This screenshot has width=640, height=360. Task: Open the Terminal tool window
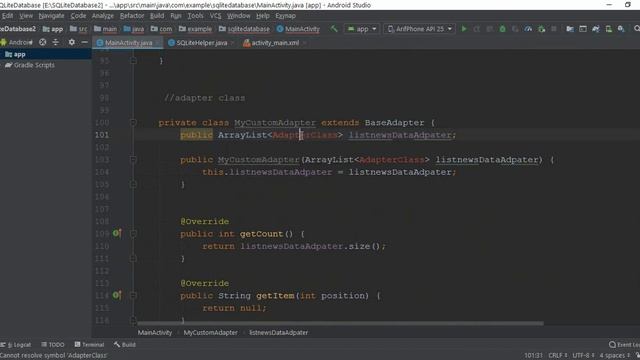89,344
